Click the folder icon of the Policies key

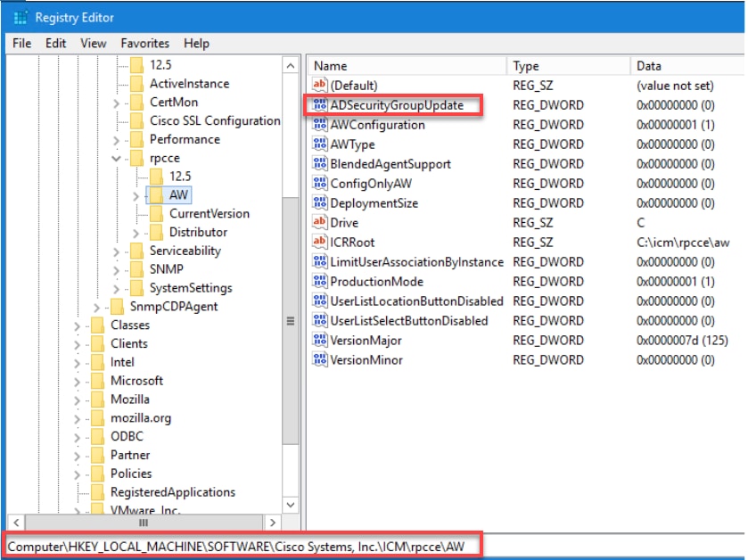click(97, 474)
